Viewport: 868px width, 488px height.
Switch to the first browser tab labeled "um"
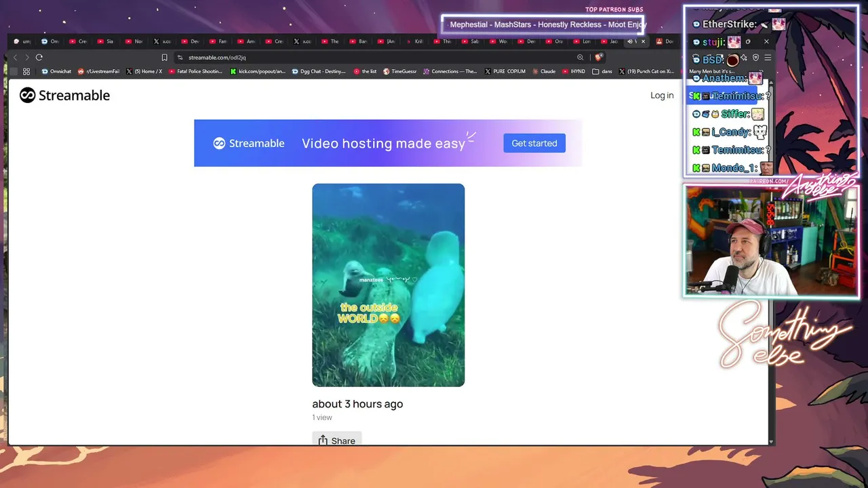coord(22,41)
